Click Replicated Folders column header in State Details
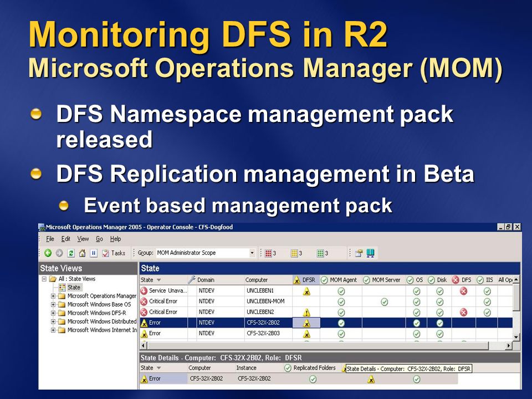 point(310,368)
